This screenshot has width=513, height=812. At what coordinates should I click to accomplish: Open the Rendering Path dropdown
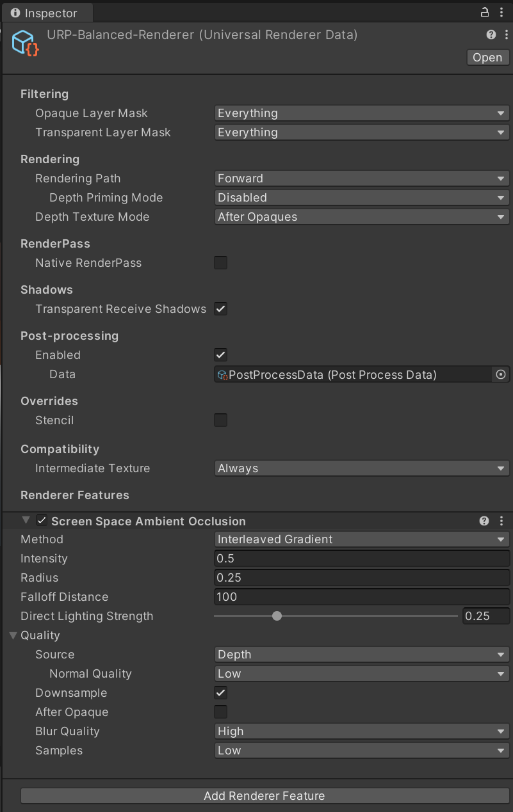362,179
